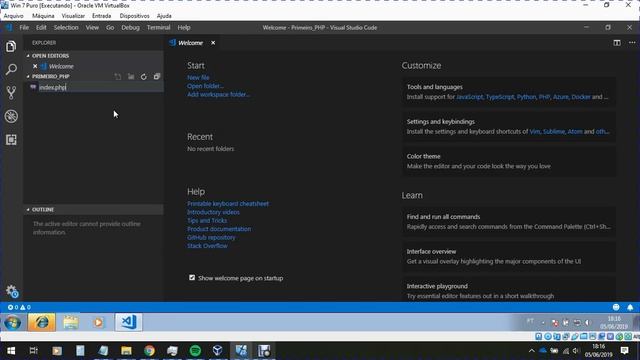Open Chrome from the host taskbar
The height and width of the screenshot is (360, 640).
coord(149,351)
